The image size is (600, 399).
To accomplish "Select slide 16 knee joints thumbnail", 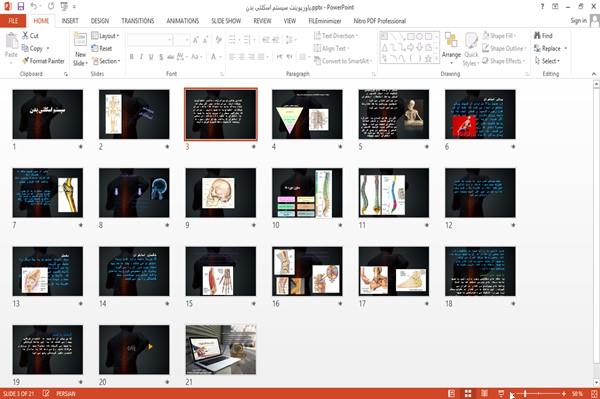I will 307,271.
